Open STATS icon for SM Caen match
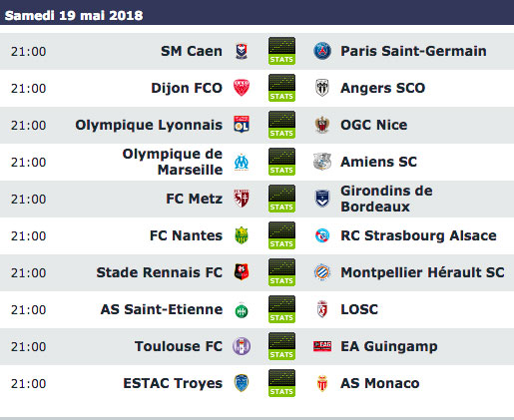This screenshot has height=420, width=514. (x=281, y=51)
